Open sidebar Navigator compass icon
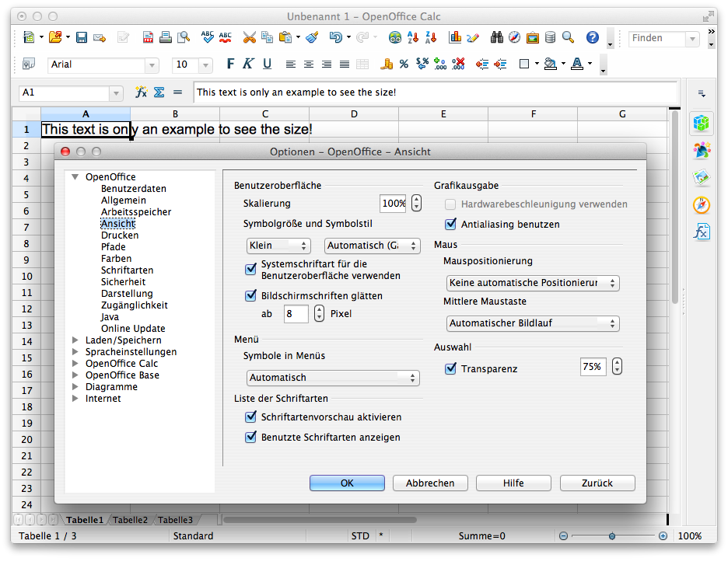 pos(702,204)
